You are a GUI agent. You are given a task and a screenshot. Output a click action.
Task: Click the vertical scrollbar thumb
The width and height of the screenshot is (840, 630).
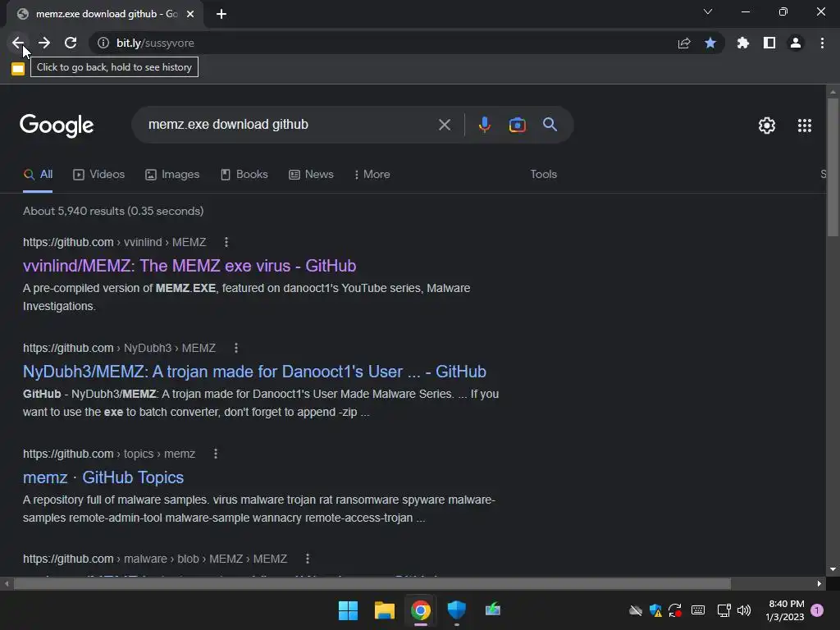(833, 167)
